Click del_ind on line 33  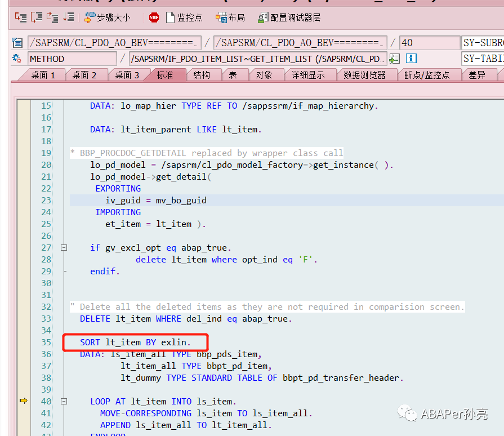click(204, 319)
